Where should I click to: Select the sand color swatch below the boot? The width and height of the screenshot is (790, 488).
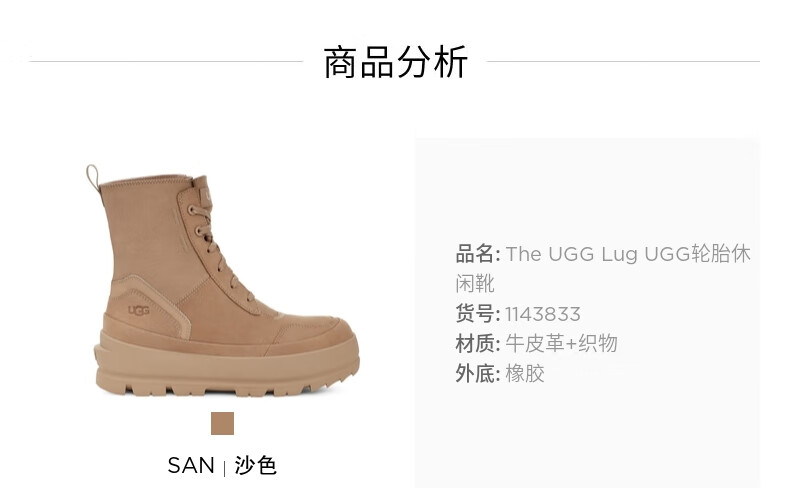click(222, 424)
